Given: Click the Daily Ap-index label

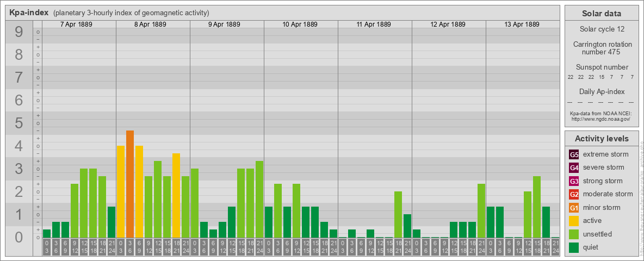Looking at the screenshot, I should [x=602, y=91].
